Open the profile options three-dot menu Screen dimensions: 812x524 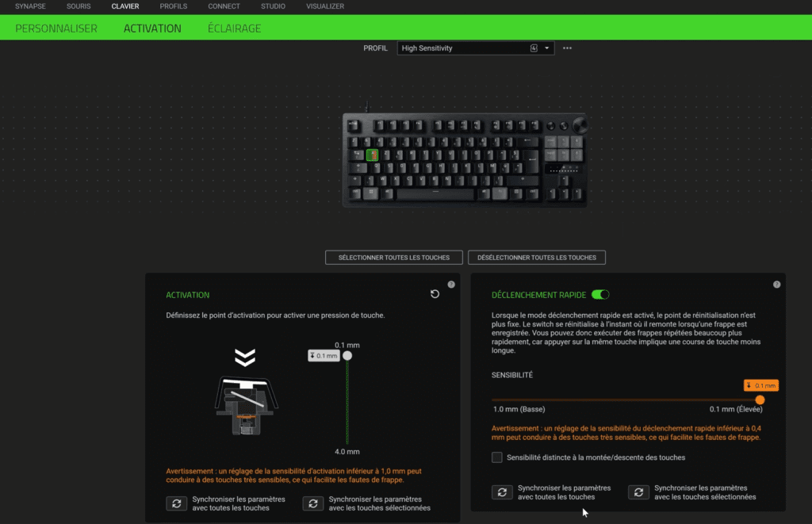tap(567, 48)
